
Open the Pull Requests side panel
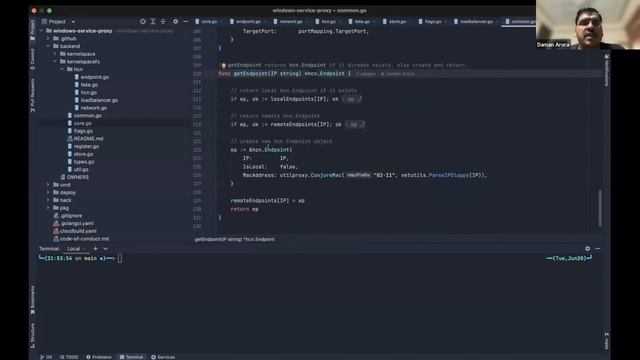[33, 96]
